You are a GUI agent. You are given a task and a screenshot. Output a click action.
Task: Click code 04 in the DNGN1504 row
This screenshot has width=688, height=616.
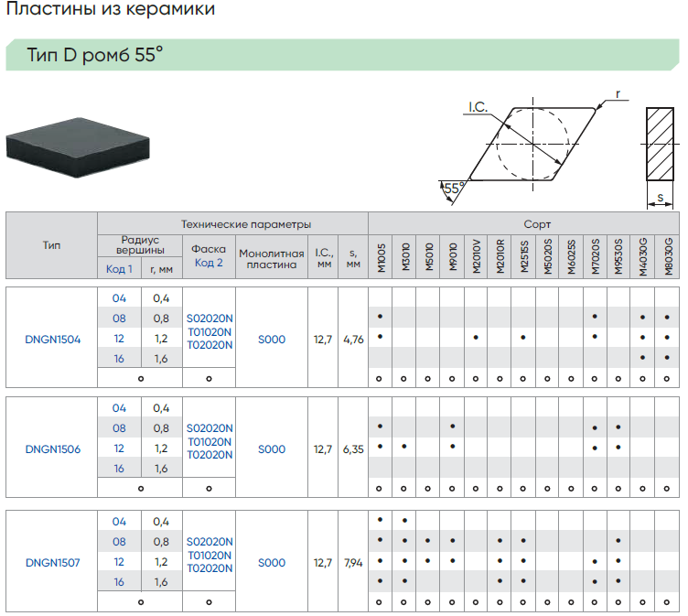119,298
